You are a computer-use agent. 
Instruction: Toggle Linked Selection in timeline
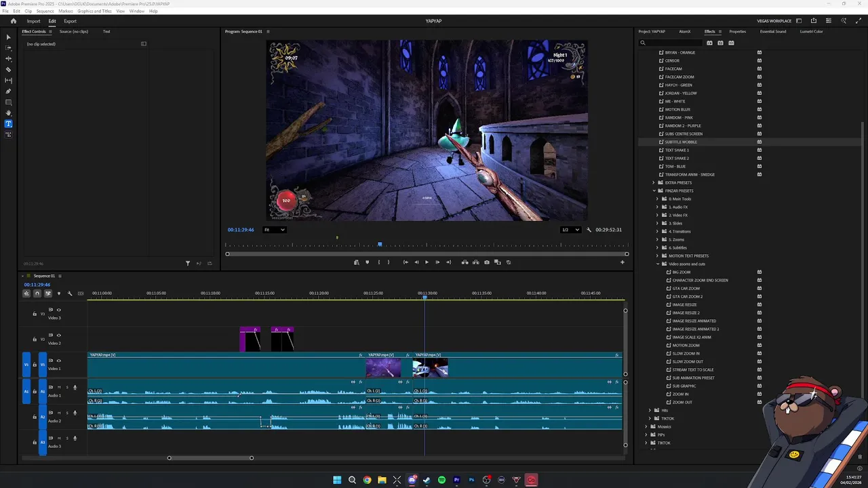pyautogui.click(x=47, y=293)
